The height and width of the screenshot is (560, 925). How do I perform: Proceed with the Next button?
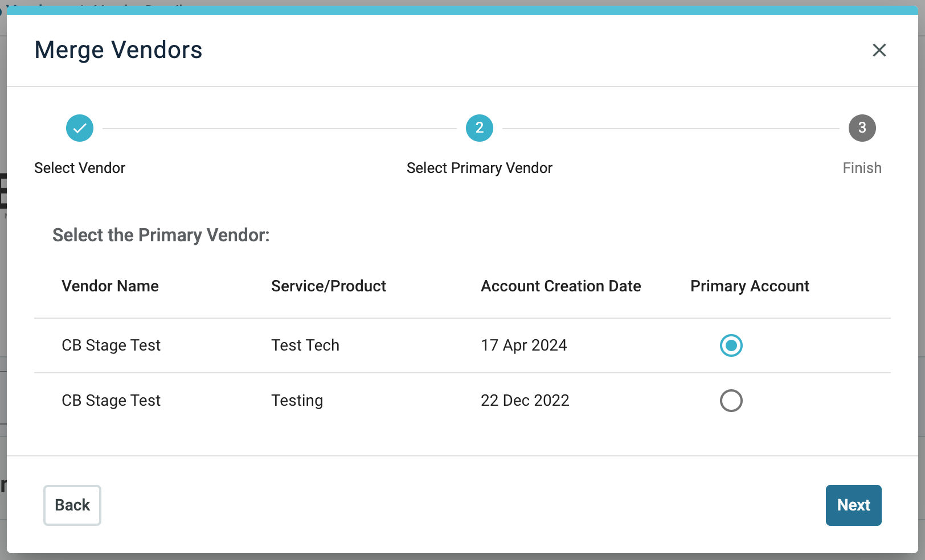[x=854, y=505]
